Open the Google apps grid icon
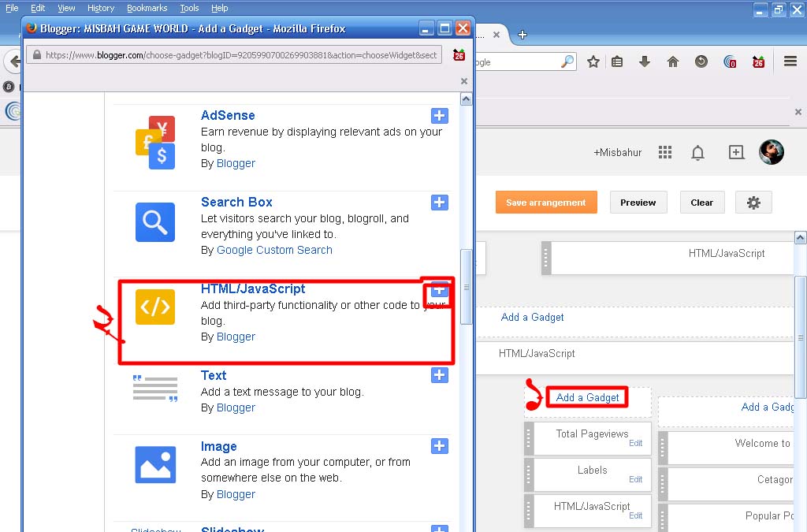This screenshot has height=532, width=807. [x=665, y=152]
